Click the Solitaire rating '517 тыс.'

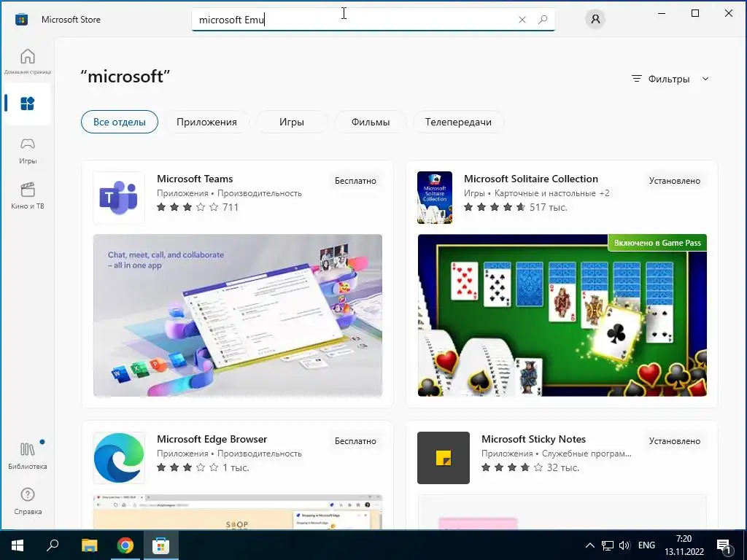[x=549, y=207]
